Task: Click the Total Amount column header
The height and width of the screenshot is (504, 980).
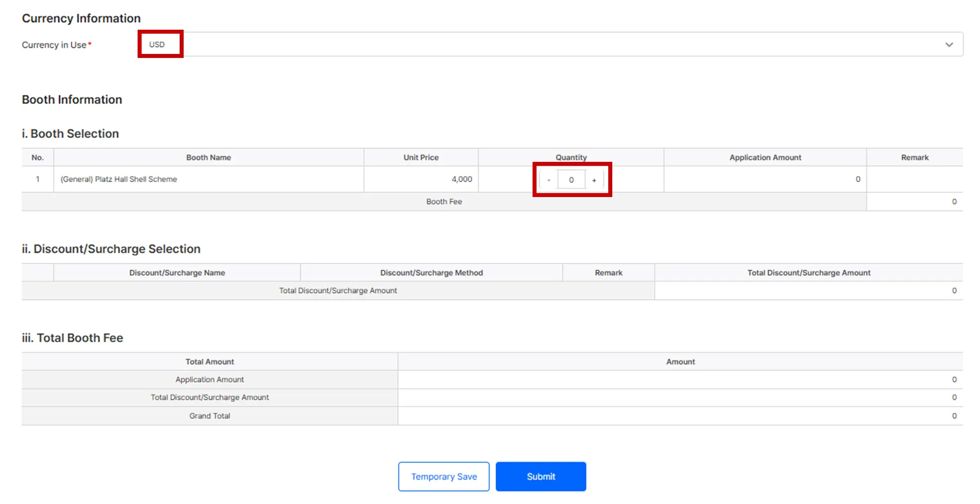Action: 209,362
